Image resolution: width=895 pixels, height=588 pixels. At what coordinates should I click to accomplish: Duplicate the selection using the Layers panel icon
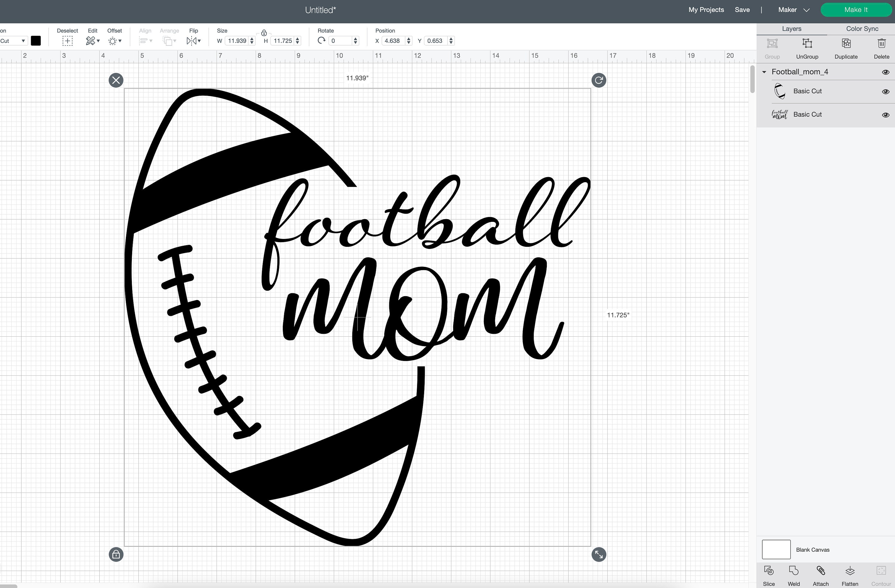click(x=846, y=44)
